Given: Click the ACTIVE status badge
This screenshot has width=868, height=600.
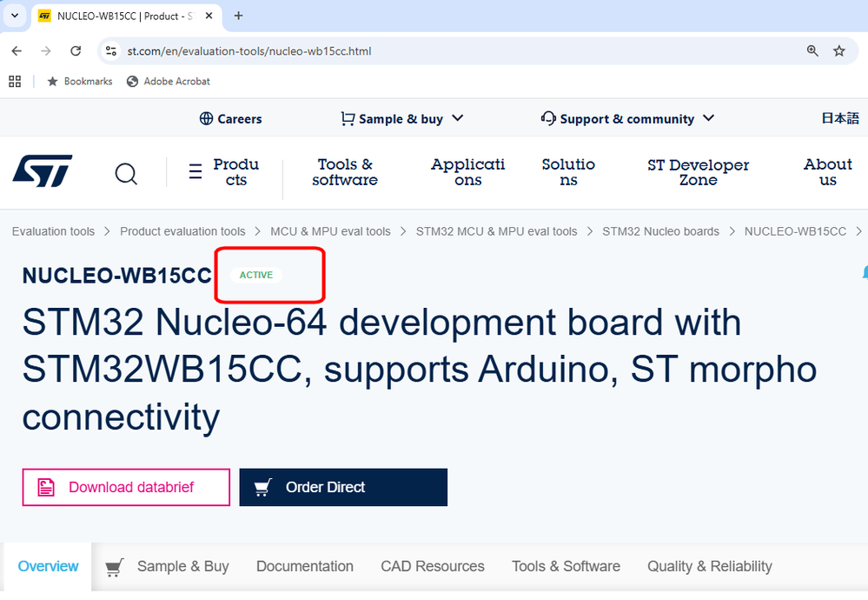Looking at the screenshot, I should point(256,275).
